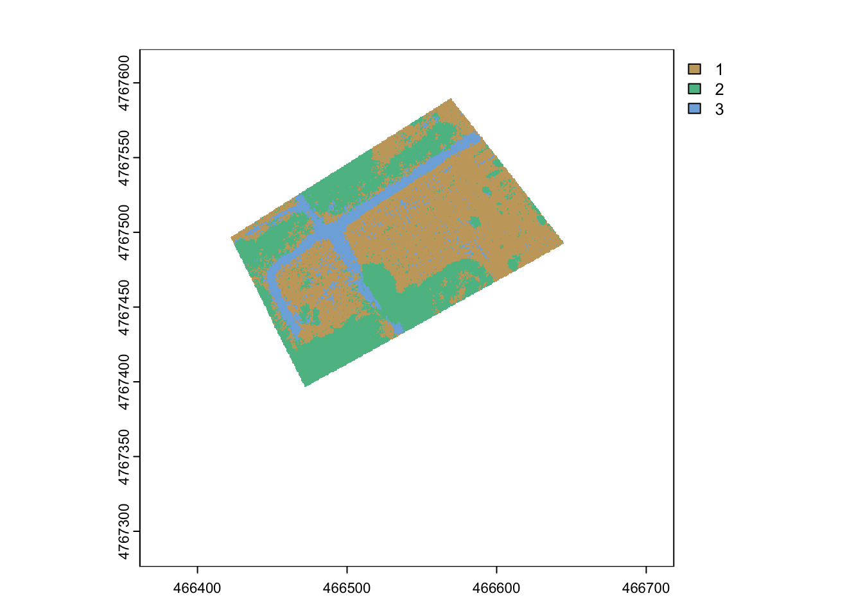Click the y-axis tick label 4767400
Viewport: 863px width, 616px height.
pos(125,382)
